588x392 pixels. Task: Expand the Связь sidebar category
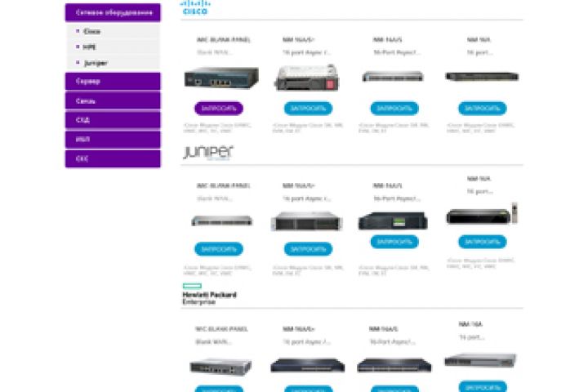pyautogui.click(x=113, y=101)
